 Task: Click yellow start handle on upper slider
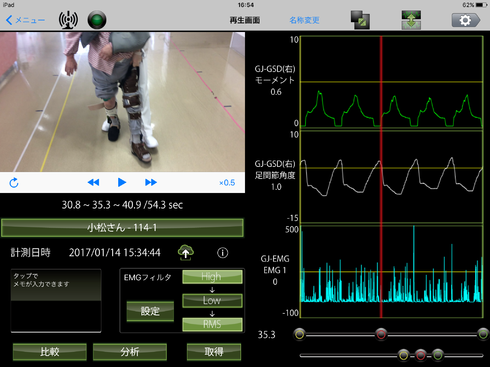pyautogui.click(x=300, y=334)
